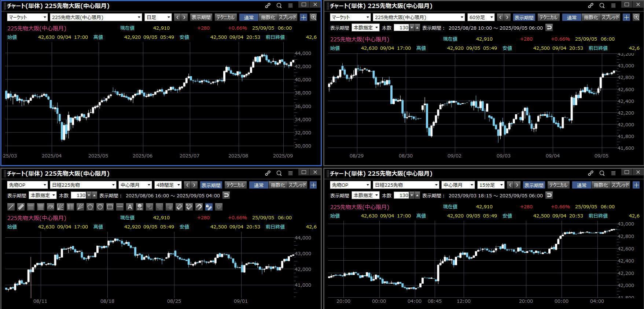
Task: Open the hamburger menu of 15-minute chart
Action: tap(613, 173)
